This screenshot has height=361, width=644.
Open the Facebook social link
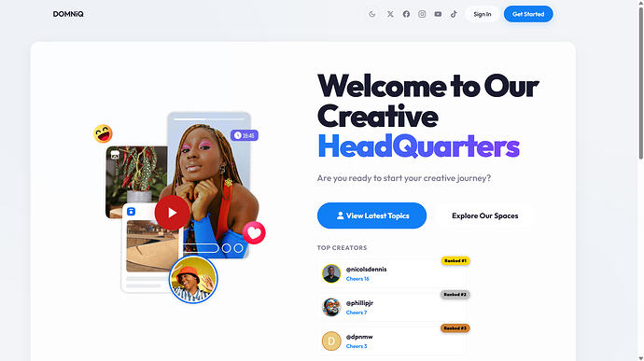[406, 14]
